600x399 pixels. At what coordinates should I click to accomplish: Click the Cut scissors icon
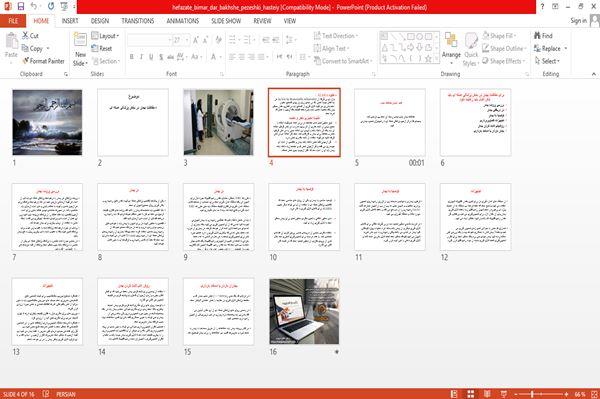26,36
